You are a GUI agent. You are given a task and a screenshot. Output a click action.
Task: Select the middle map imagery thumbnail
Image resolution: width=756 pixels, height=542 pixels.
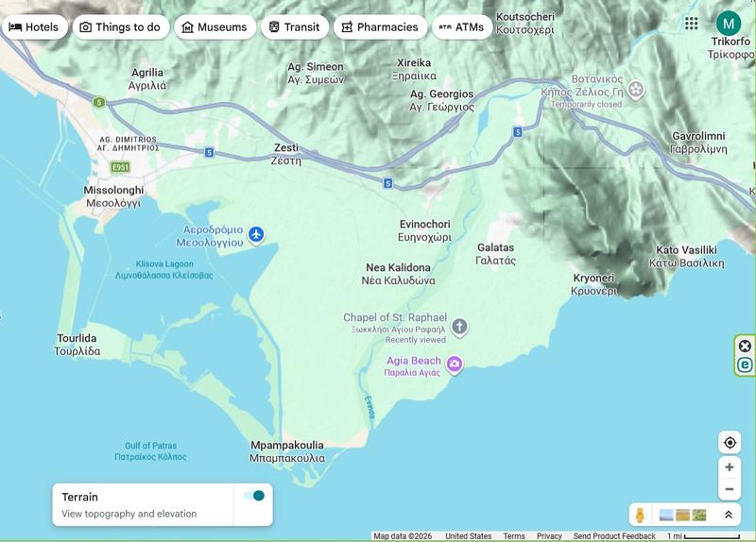682,516
